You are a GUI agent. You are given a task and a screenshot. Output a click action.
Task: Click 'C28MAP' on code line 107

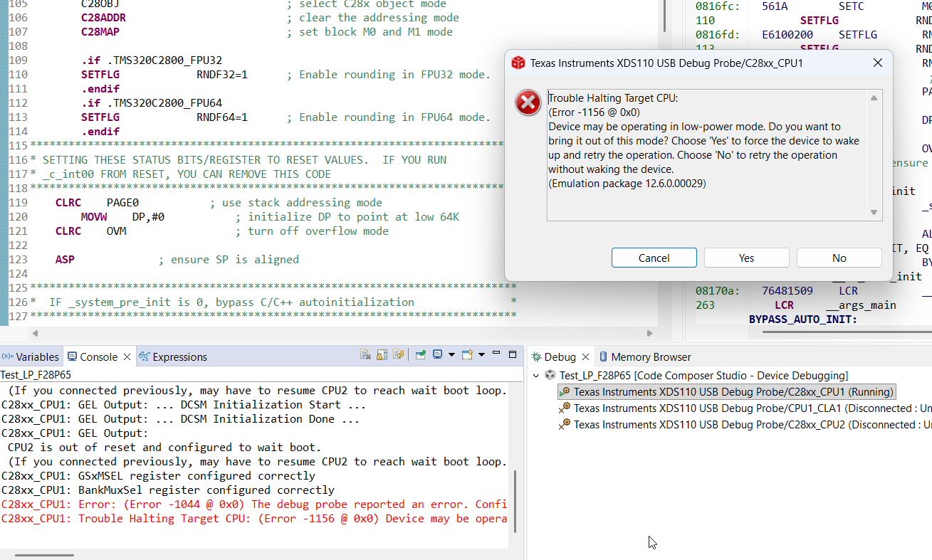[100, 32]
